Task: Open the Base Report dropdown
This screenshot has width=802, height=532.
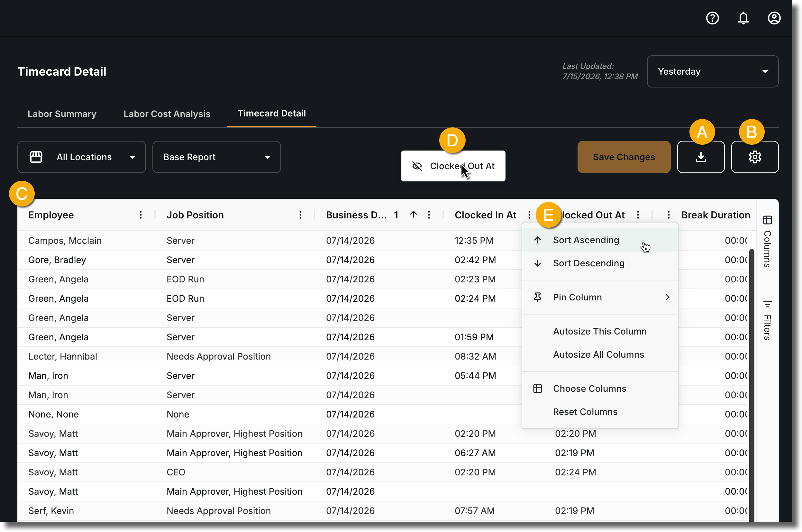Action: tap(216, 157)
